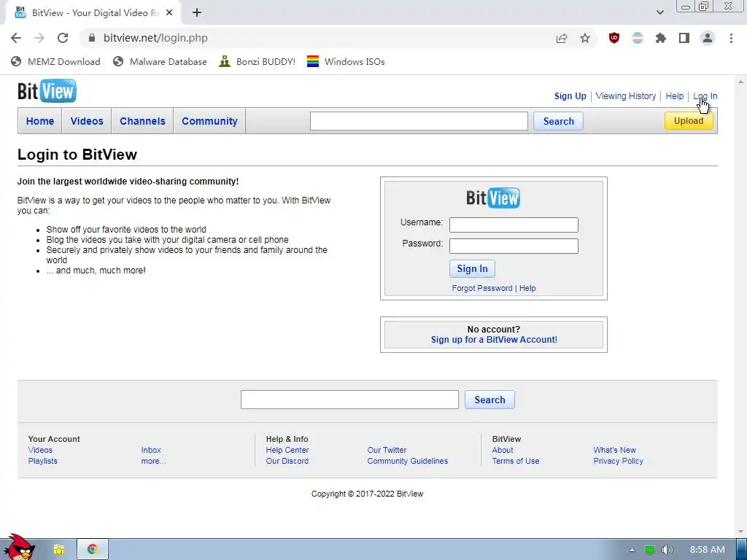The width and height of the screenshot is (747, 560).
Task: Open the Help link under Sign In
Action: (x=527, y=288)
